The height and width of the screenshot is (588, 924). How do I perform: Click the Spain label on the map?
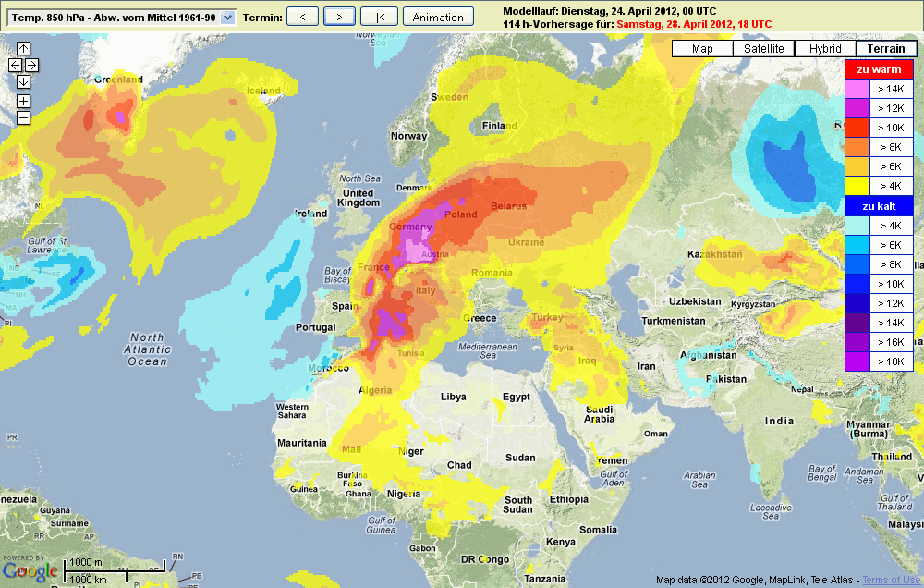tap(345, 306)
